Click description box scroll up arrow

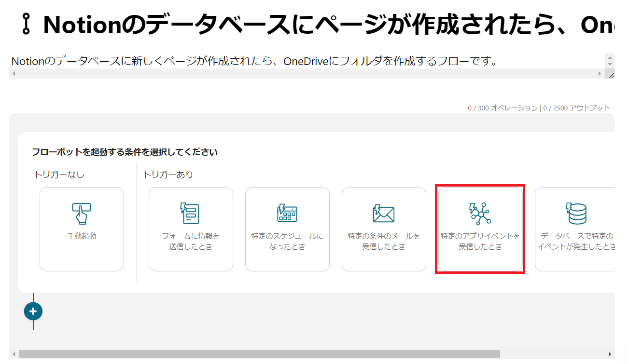[610, 57]
